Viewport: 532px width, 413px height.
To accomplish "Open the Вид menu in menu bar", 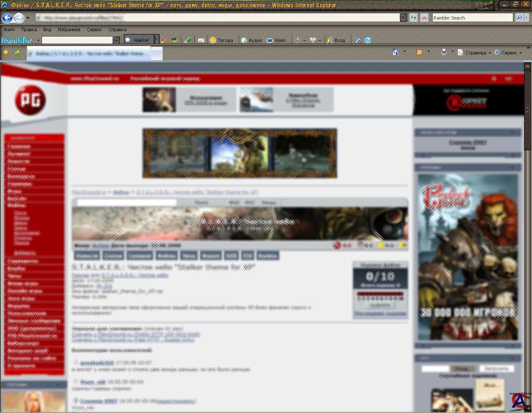I will pyautogui.click(x=47, y=29).
